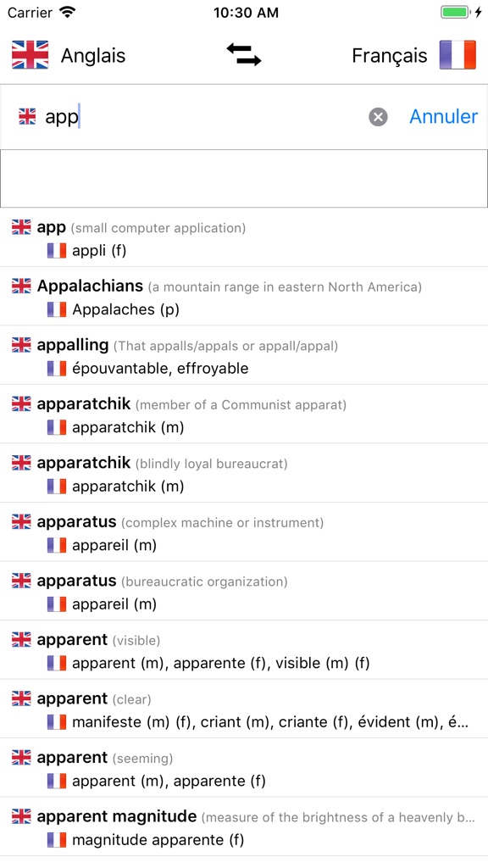Image resolution: width=488 pixels, height=868 pixels.
Task: Tap the clear search circle-X icon
Action: click(x=379, y=116)
